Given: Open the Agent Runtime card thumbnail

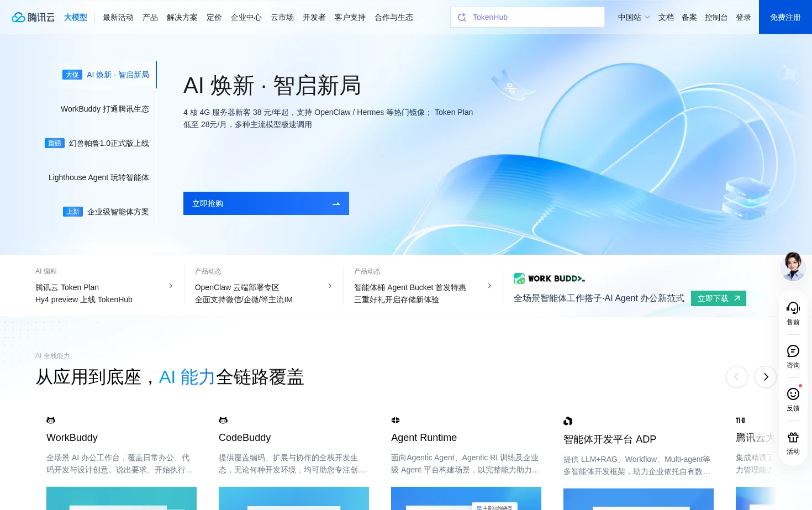Looking at the screenshot, I should tap(466, 498).
